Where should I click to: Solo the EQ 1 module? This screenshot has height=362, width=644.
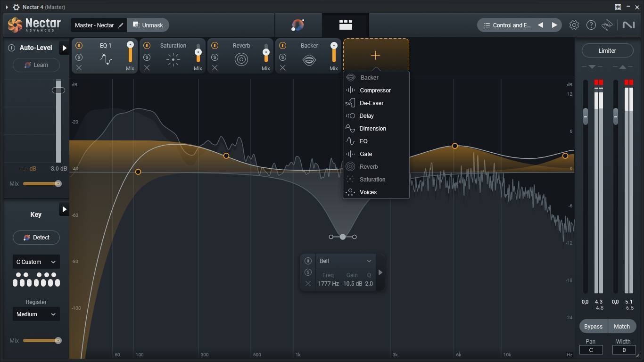[79, 57]
